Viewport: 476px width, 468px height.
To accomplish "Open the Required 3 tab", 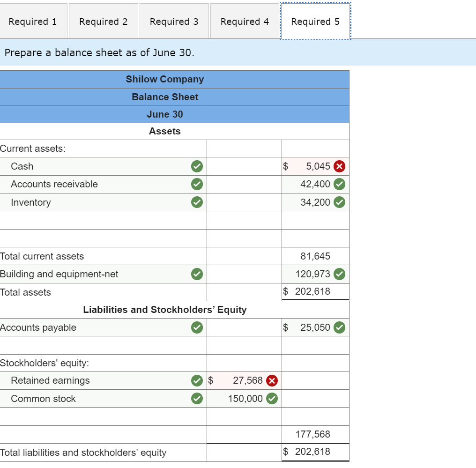I will pyautogui.click(x=174, y=21).
